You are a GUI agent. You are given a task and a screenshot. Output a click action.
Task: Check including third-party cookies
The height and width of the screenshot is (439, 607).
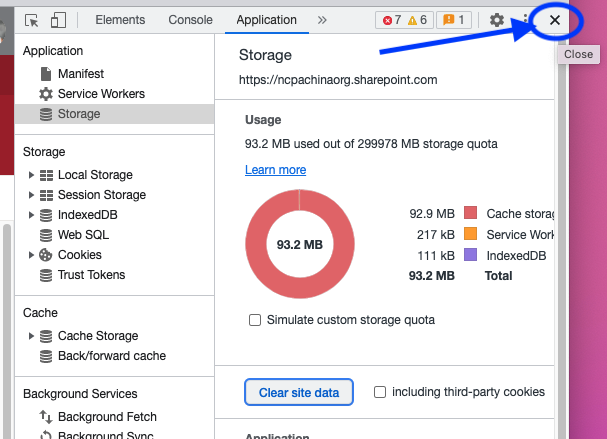tap(380, 392)
